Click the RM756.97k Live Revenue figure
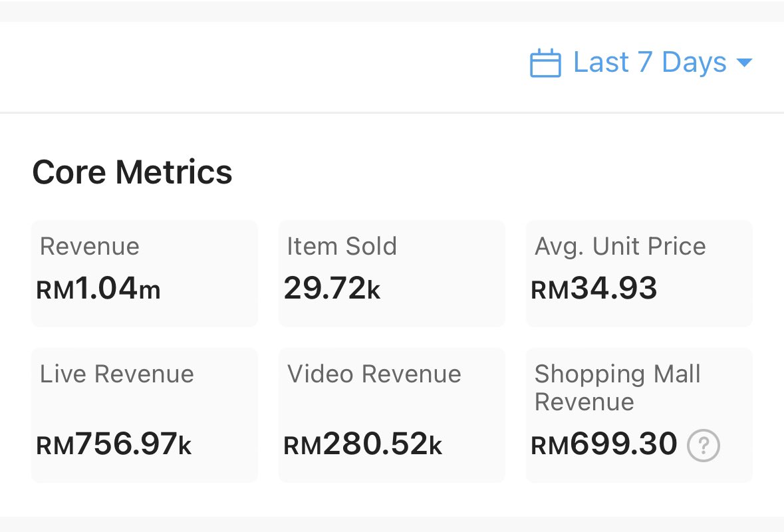 [x=113, y=445]
